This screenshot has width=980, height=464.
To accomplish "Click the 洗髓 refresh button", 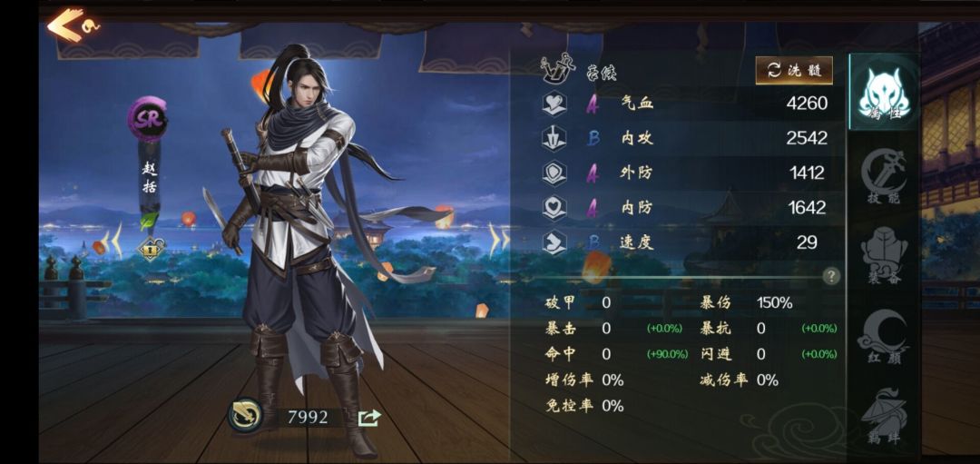I will coord(794,70).
